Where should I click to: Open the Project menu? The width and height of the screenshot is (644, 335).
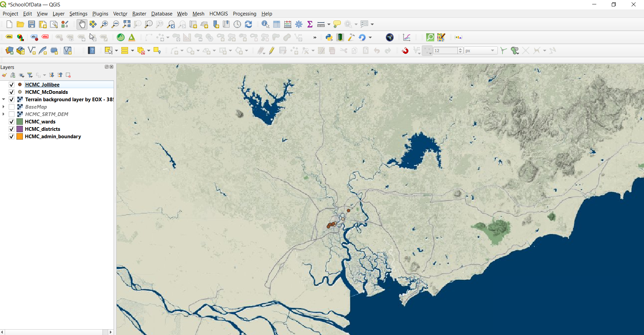pos(10,14)
